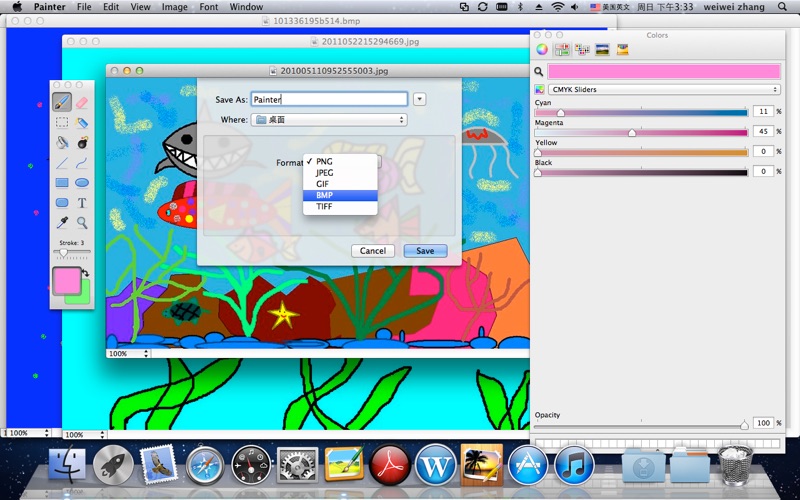Image resolution: width=800 pixels, height=500 pixels.
Task: Choose the dashed rectangular selection tool
Action: (62, 122)
